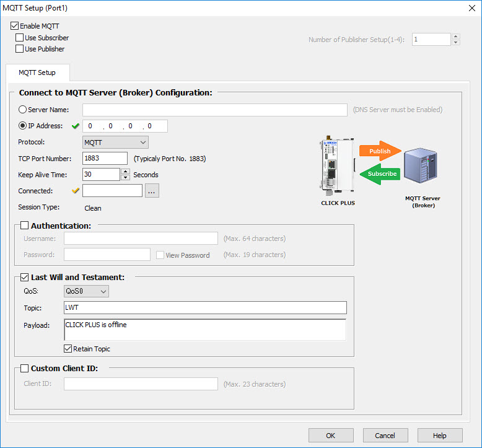The height and width of the screenshot is (448, 482).
Task: Click the Number of Publisher Setup field
Action: (x=431, y=40)
